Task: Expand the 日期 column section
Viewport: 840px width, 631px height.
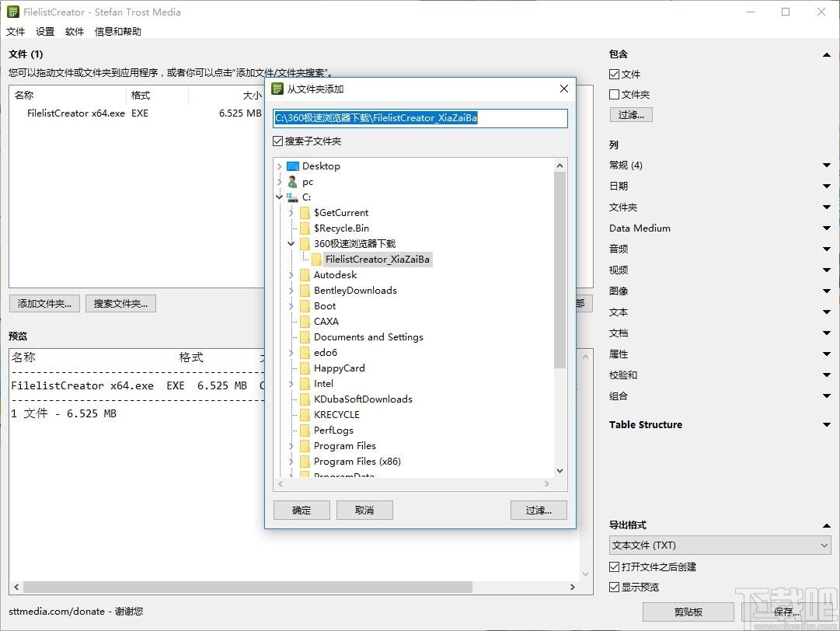Action: pyautogui.click(x=827, y=187)
